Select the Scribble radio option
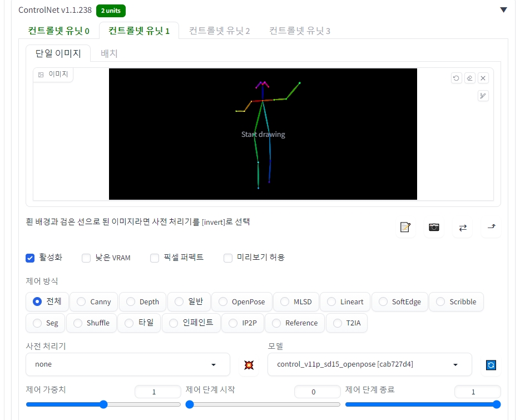The width and height of the screenshot is (520, 420). (x=457, y=302)
